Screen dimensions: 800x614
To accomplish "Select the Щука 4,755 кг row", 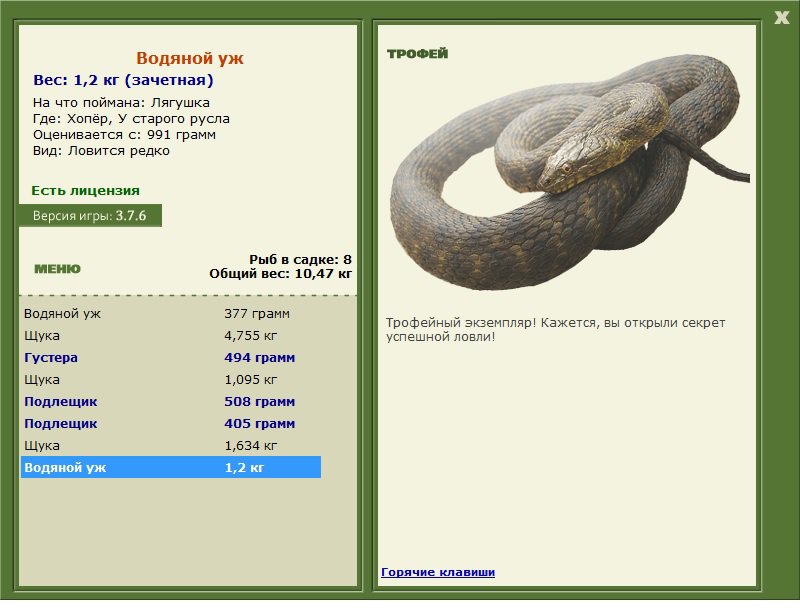I will coord(171,335).
